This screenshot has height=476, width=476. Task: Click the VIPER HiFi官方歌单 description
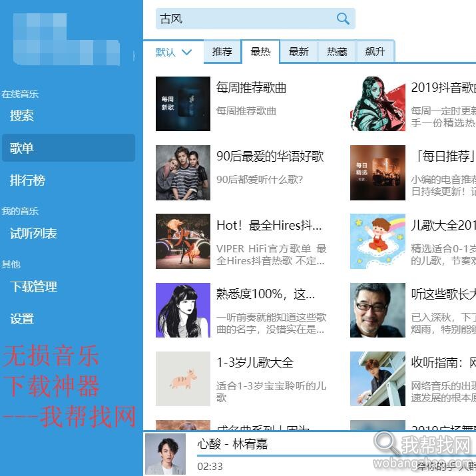click(x=271, y=254)
